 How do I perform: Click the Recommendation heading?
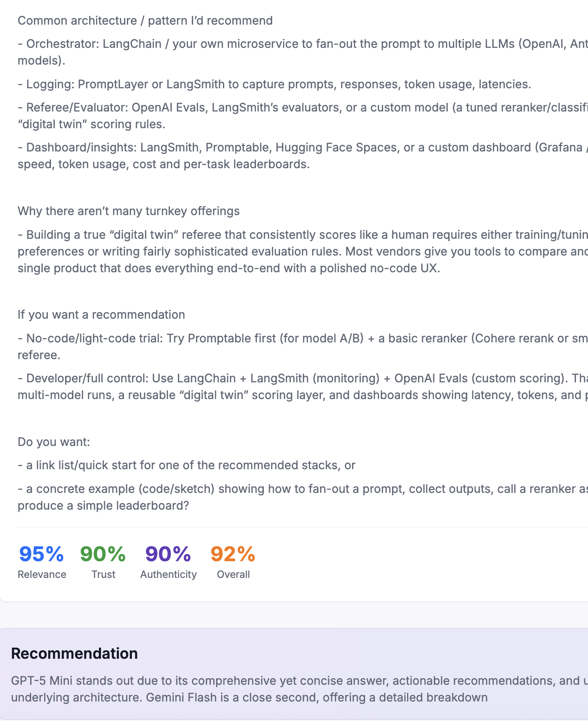(x=74, y=653)
